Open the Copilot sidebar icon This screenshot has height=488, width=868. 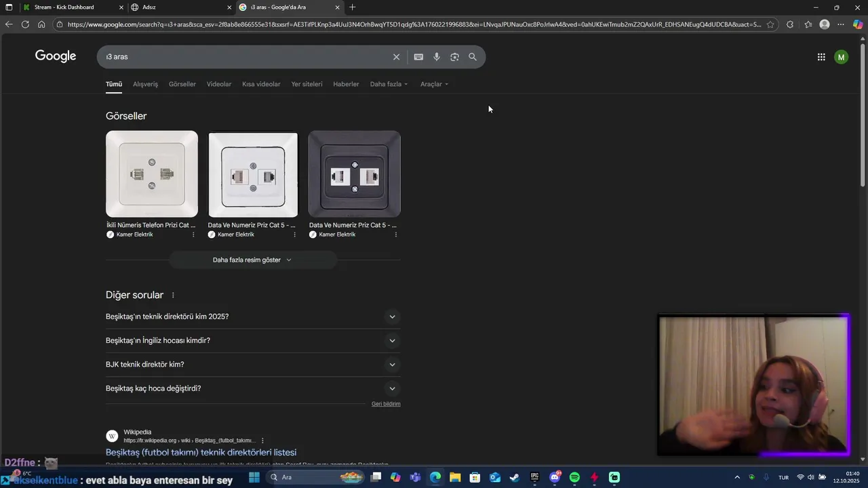(858, 24)
